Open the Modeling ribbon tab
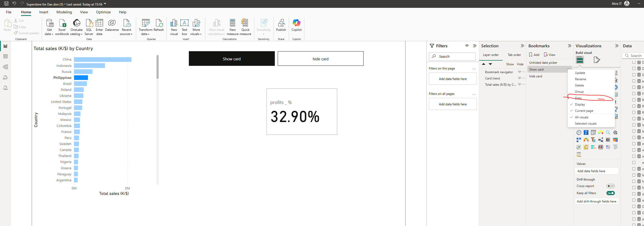The width and height of the screenshot is (644, 226). 64,12
